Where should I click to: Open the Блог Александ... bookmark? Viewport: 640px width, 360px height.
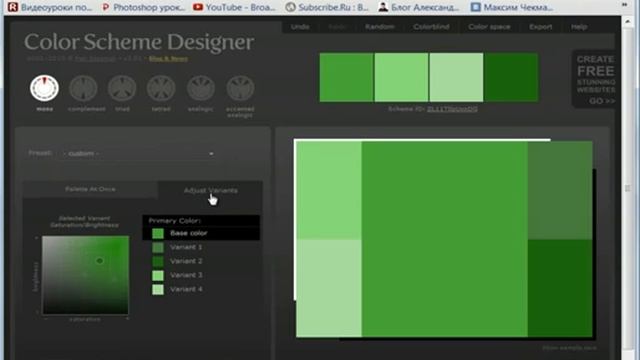coord(419,7)
